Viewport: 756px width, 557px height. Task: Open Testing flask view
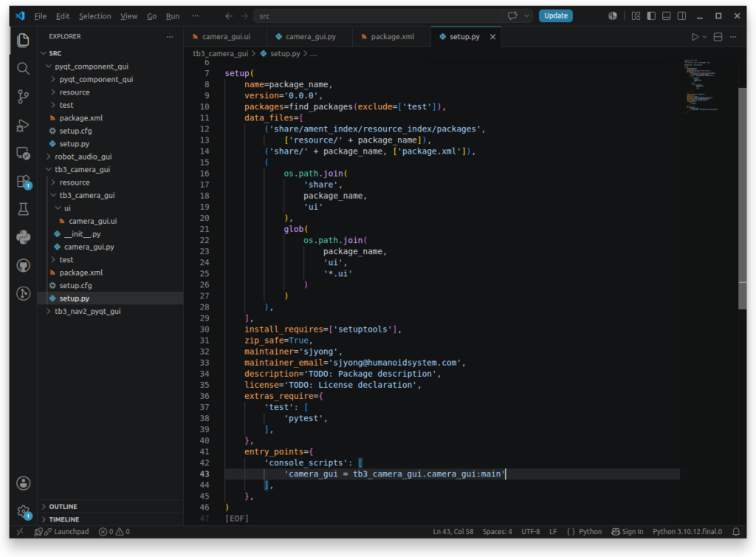pos(23,209)
